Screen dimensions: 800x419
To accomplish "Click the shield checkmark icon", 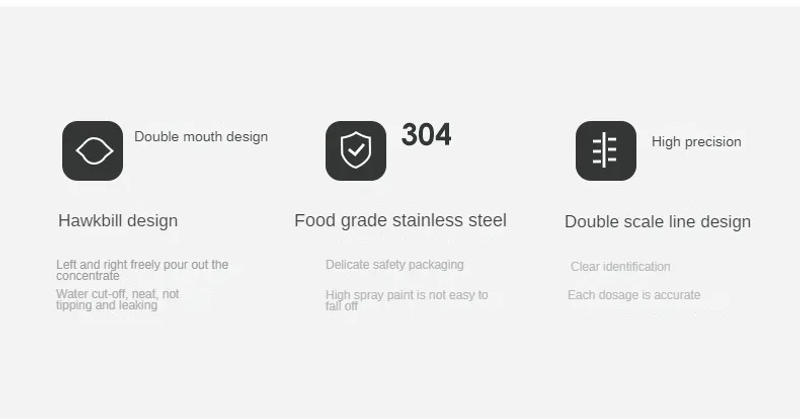I will point(355,151).
